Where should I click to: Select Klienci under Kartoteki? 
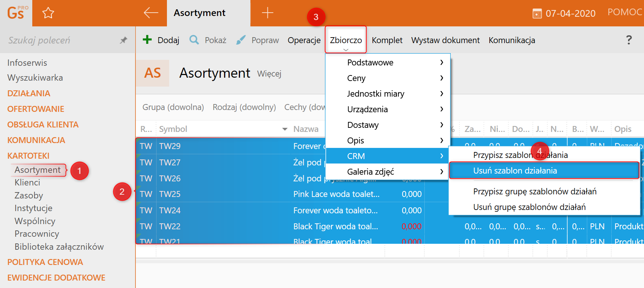tap(27, 182)
